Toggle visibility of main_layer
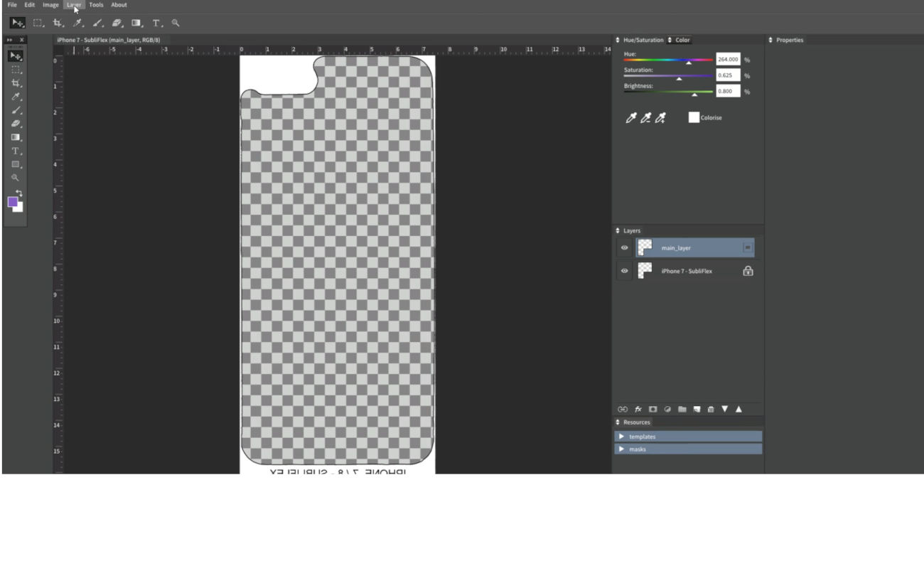The image size is (924, 566). [x=625, y=248]
